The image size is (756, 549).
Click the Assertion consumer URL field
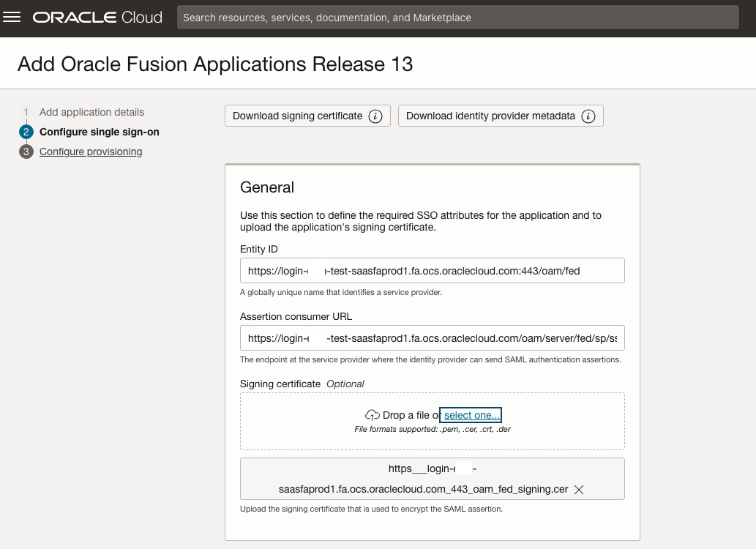[432, 337]
